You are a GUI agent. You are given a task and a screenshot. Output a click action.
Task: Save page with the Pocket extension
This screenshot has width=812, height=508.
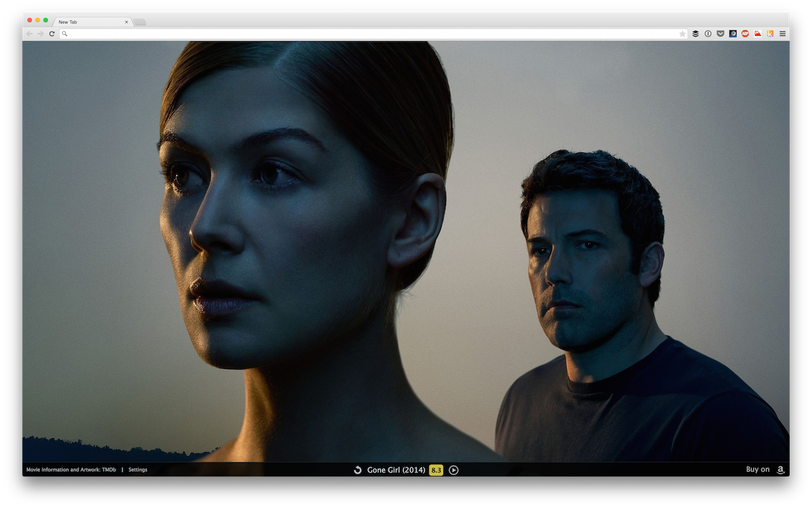720,34
